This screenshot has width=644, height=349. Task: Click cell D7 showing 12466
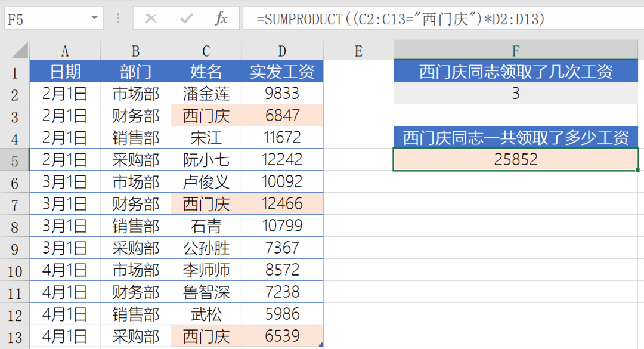[x=281, y=203]
